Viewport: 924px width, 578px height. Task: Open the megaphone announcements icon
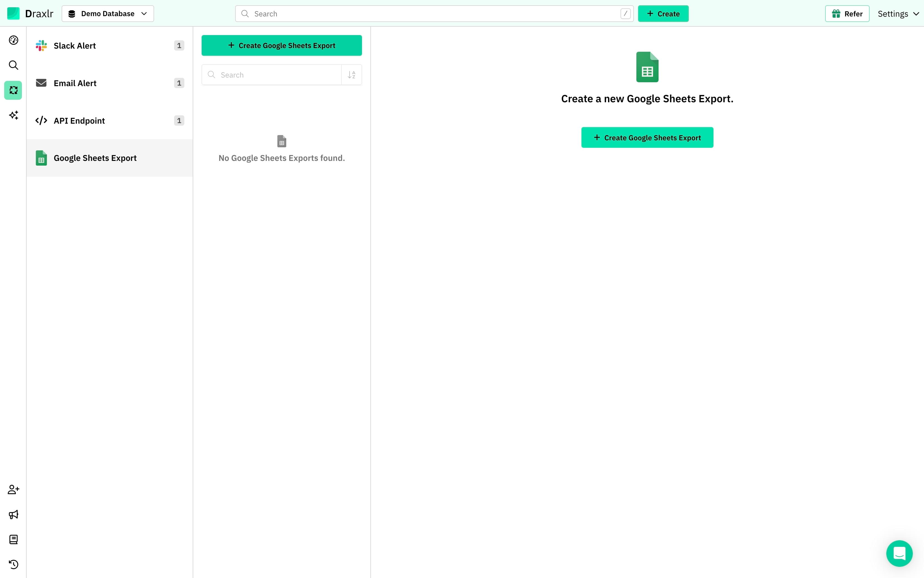coord(13,515)
